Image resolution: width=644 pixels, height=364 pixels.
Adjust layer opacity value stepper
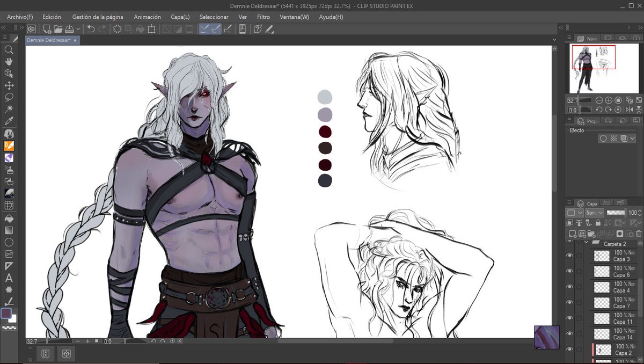(639, 213)
